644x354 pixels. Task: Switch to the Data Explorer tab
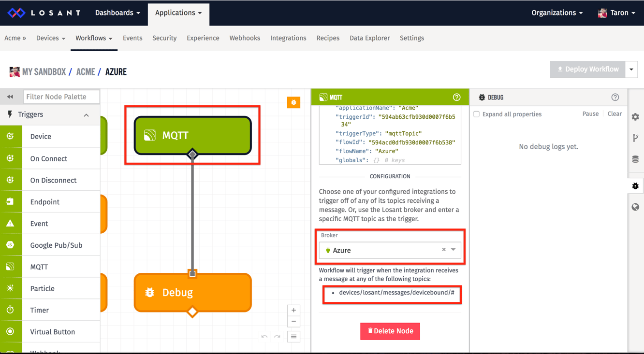pyautogui.click(x=369, y=38)
